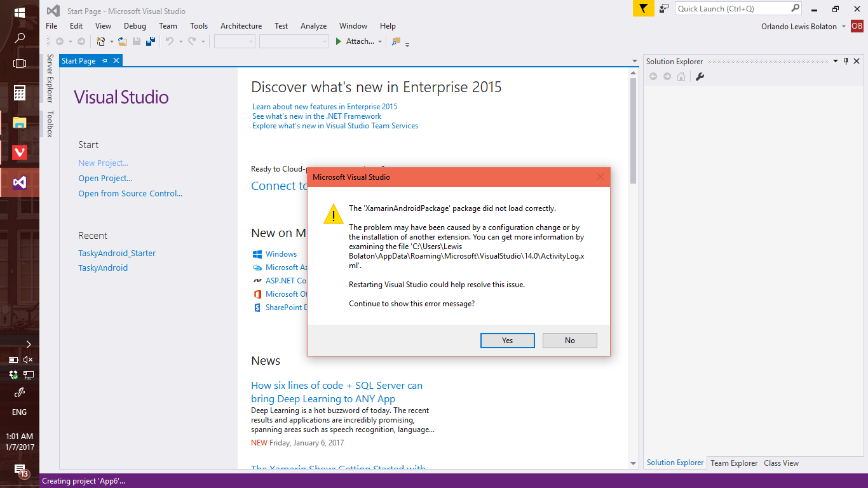
Task: Open the File menu
Action: (x=51, y=26)
